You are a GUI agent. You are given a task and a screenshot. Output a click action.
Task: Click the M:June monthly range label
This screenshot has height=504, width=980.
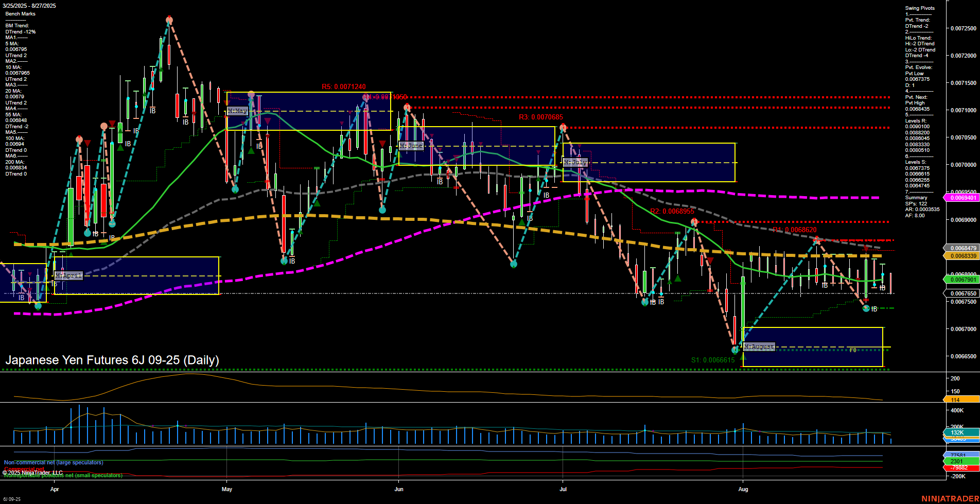(x=411, y=146)
